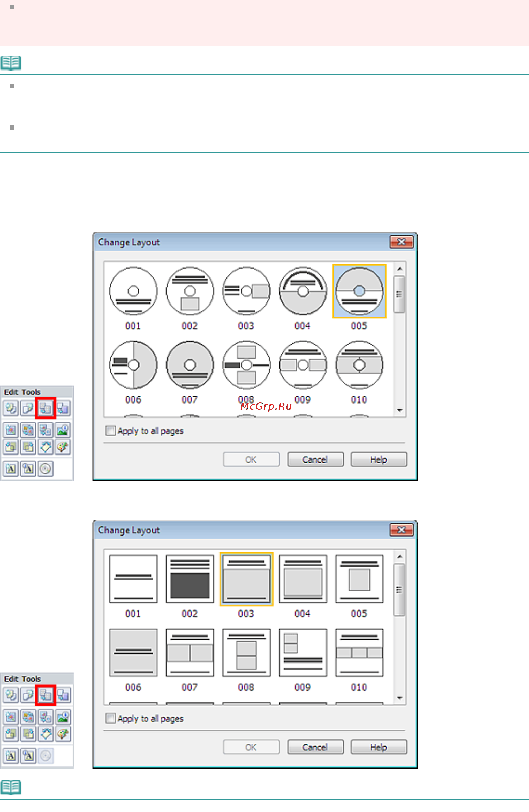The height and width of the screenshot is (812, 529).
Task: Click Add Text icon beside disc layout dialog
Action: pyautogui.click(x=11, y=469)
